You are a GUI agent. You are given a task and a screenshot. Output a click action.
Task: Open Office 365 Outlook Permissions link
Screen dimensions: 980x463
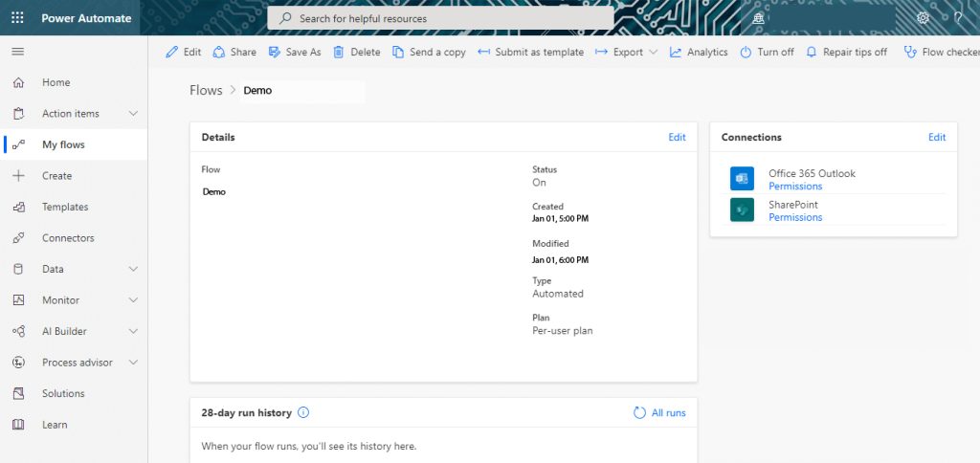[x=795, y=187]
